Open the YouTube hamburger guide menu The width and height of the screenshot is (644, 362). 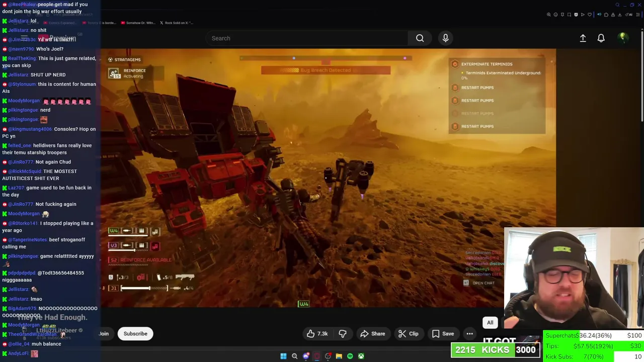24,38
